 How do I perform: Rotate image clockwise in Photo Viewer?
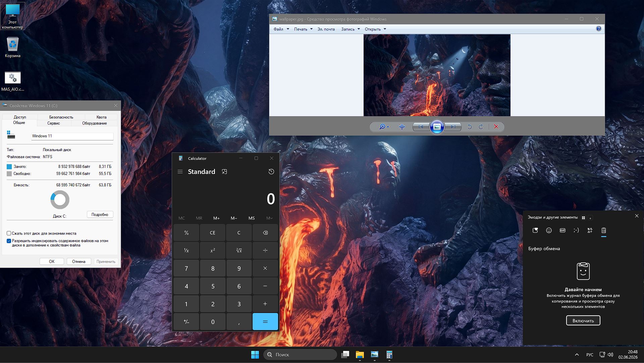tap(481, 127)
